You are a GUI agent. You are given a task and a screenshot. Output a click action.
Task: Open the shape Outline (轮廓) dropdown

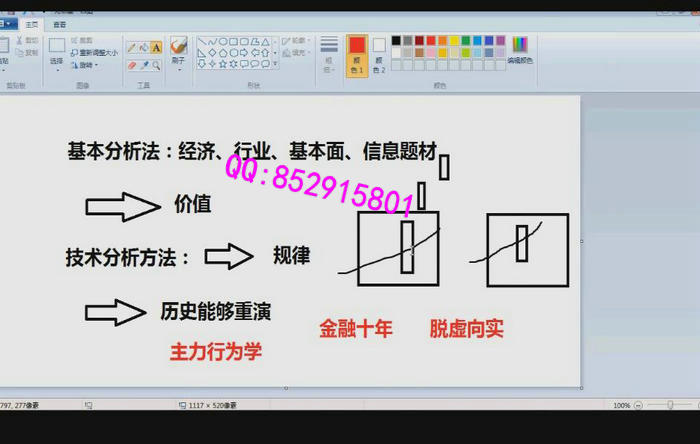point(299,41)
